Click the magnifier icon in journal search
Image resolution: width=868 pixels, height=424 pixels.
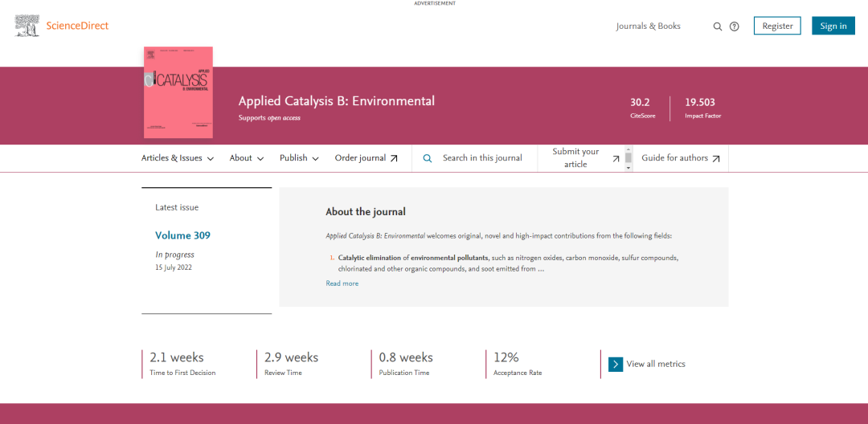coord(428,158)
